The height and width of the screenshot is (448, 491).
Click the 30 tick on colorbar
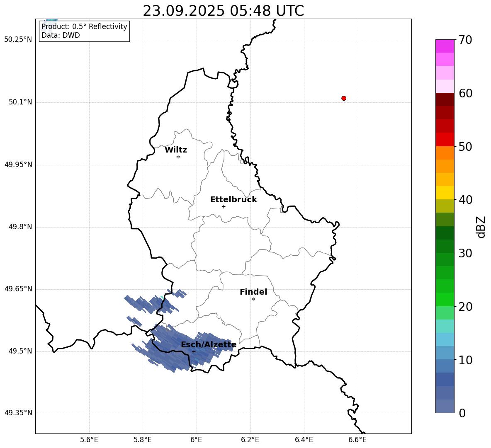[465, 253]
